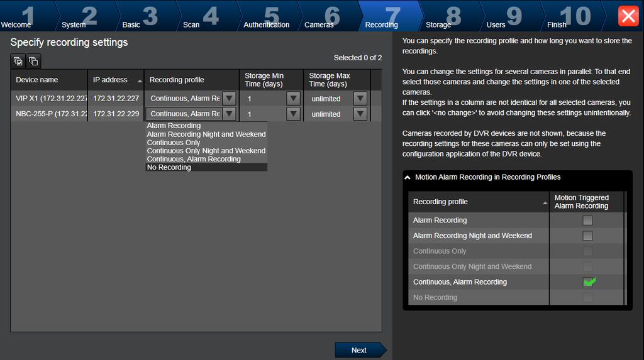
Task: Toggle motion checkbox for Alarm Recording profile
Action: pyautogui.click(x=587, y=221)
